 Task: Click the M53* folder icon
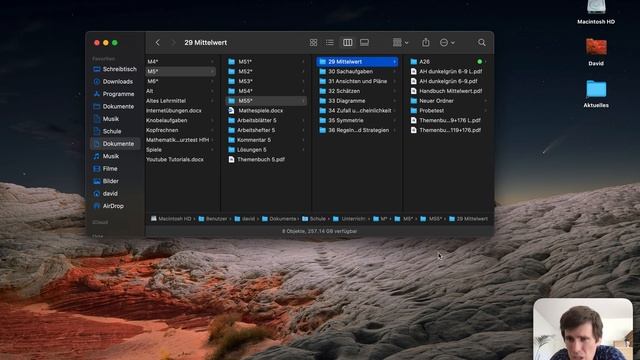(x=231, y=81)
